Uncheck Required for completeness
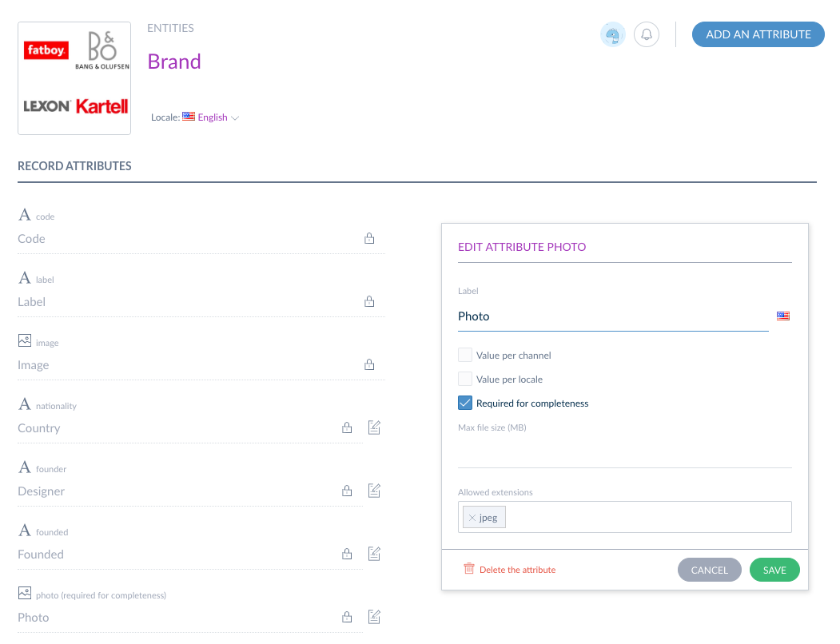Image resolution: width=840 pixels, height=644 pixels. [465, 403]
